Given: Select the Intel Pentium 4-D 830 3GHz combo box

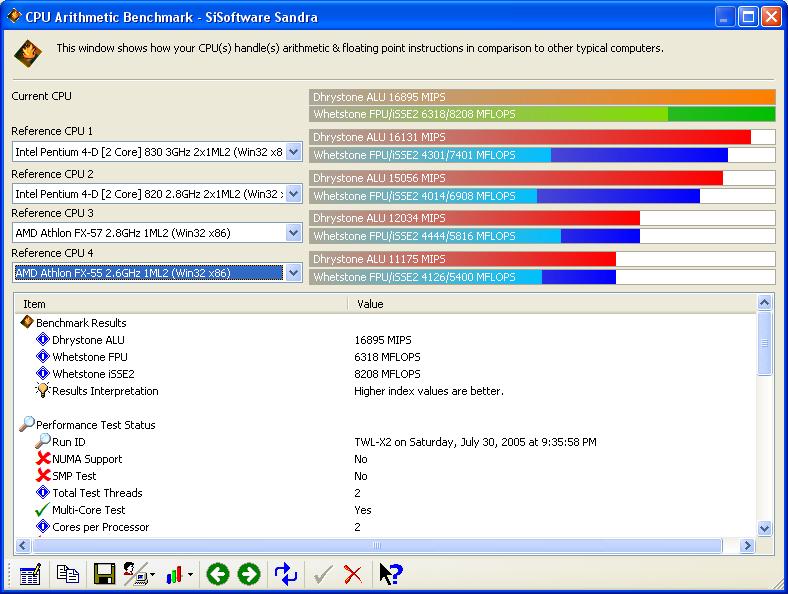Looking at the screenshot, I should [157, 151].
